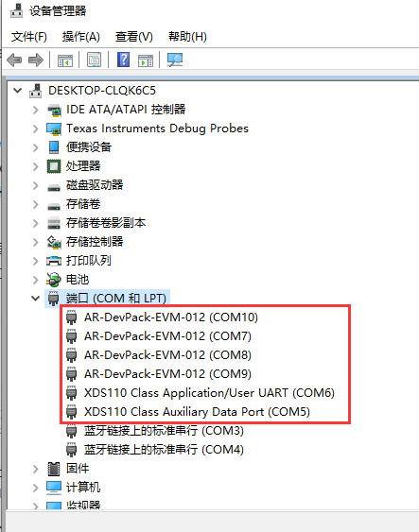
Task: Click the 计算机 monitor icon
Action: 54,488
